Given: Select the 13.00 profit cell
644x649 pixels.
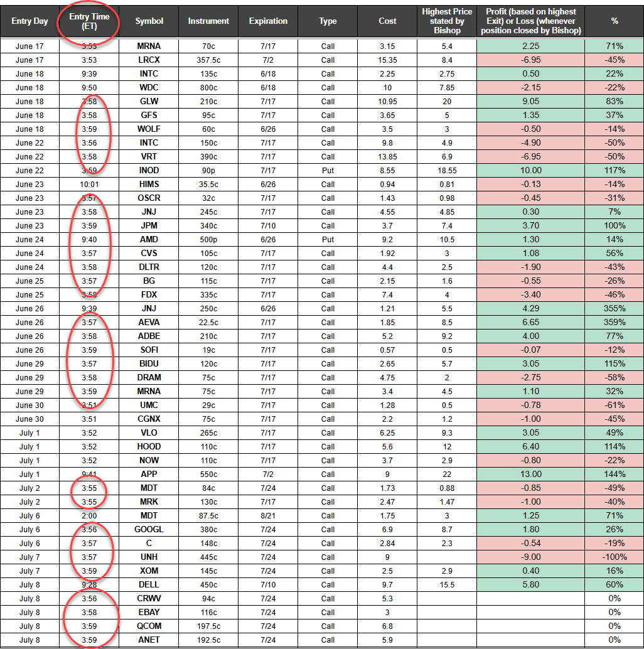Looking at the screenshot, I should pos(530,475).
